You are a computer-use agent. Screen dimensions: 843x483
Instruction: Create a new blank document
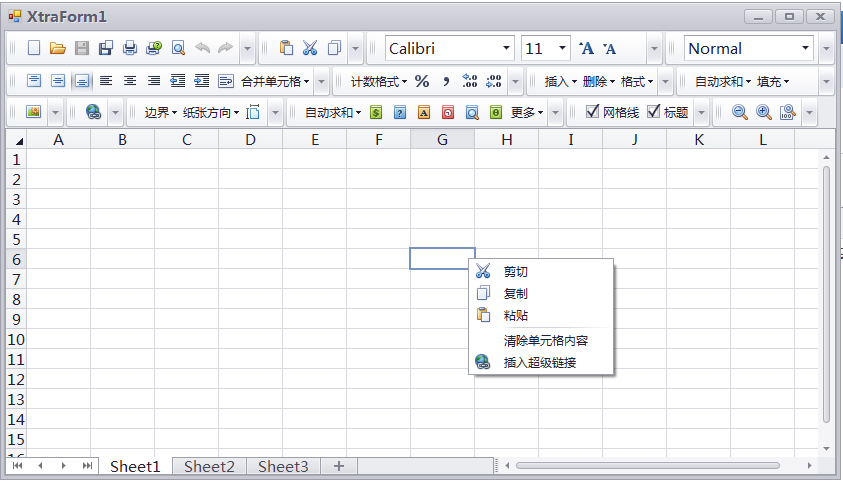tap(33, 48)
